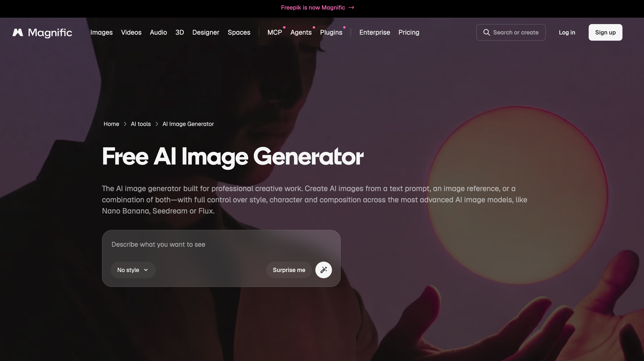Focus the Search or create field
The image size is (644, 361).
[511, 32]
